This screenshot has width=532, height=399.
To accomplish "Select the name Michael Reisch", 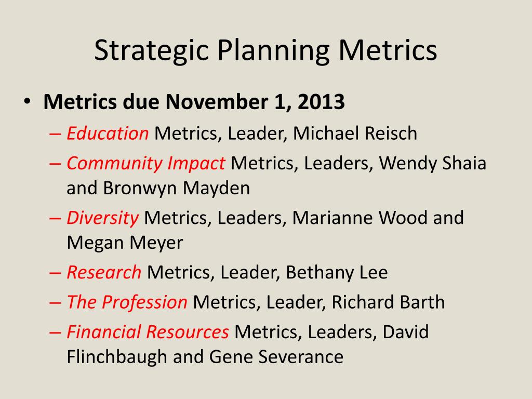I will pyautogui.click(x=355, y=133).
